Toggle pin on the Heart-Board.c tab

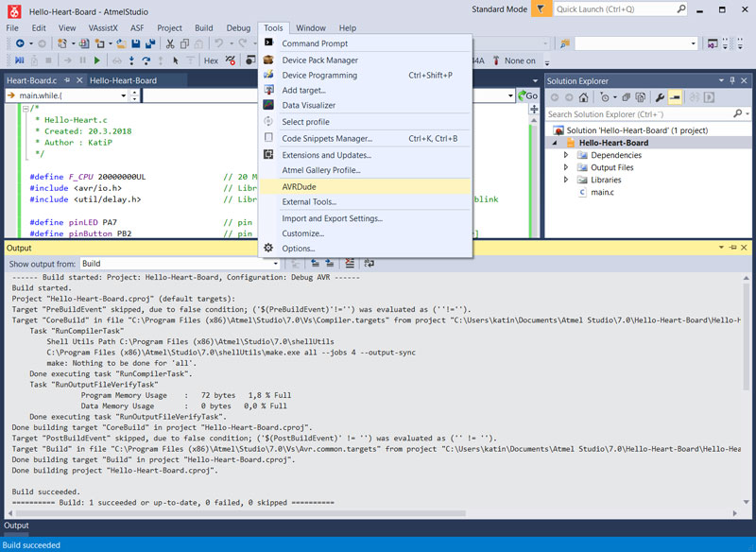(67, 80)
